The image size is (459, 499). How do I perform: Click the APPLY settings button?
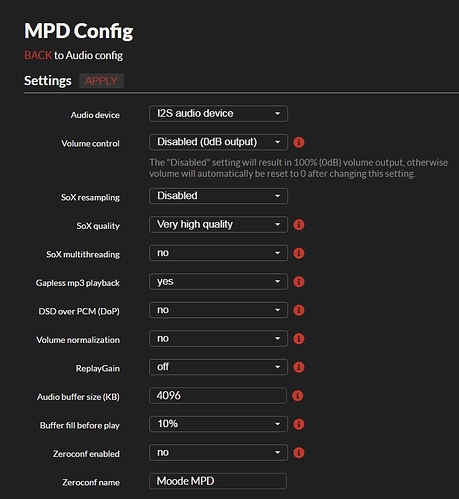(x=101, y=81)
